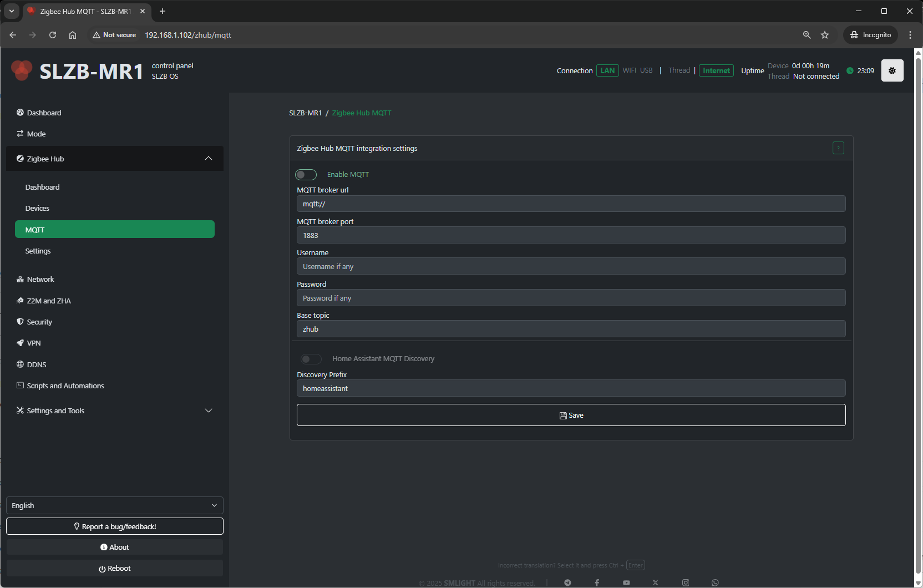Collapse the Zigbee Hub sidebar section
The image size is (923, 588).
209,159
